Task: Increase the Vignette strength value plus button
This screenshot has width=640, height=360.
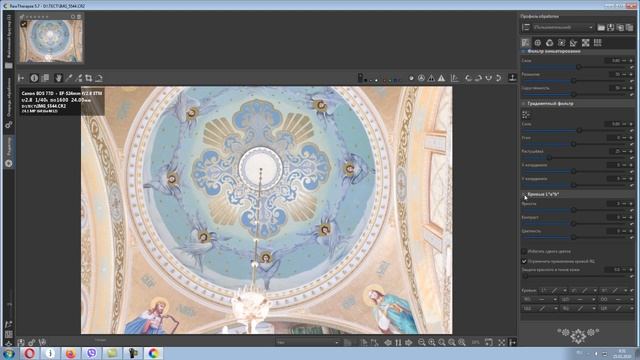Action: point(631,61)
